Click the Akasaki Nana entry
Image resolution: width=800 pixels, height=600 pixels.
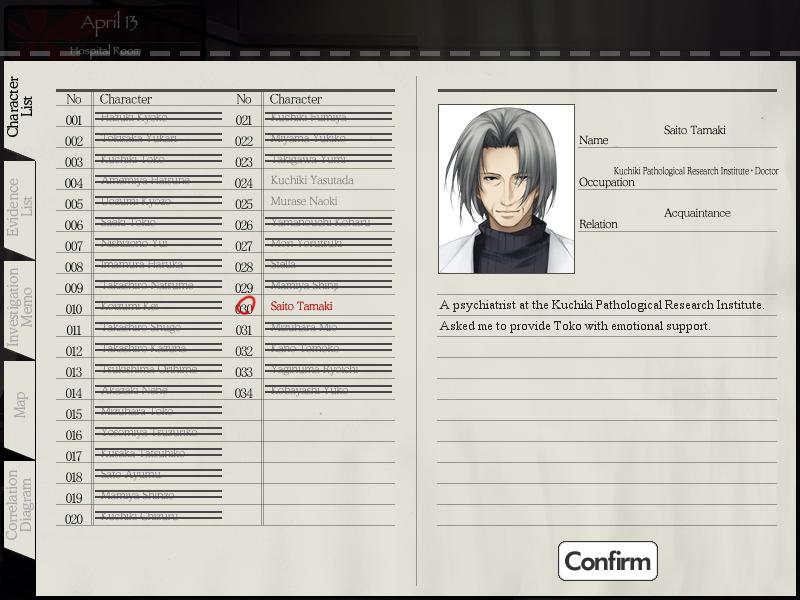[x=158, y=390]
